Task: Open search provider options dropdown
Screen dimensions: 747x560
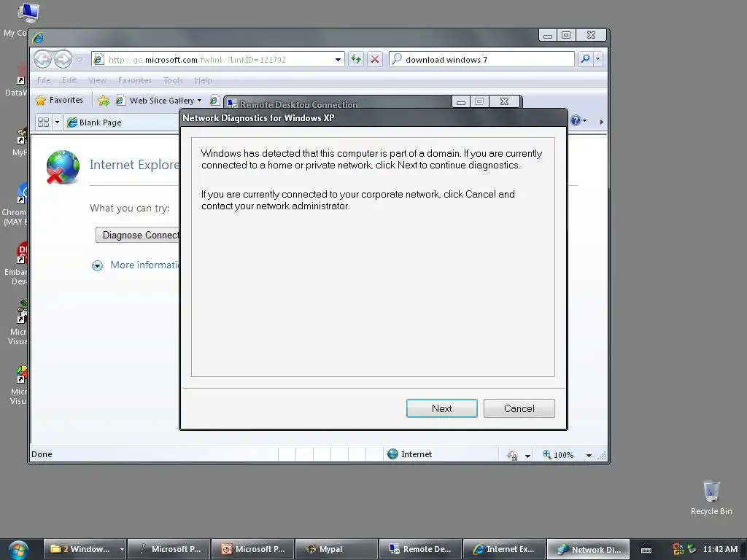Action: pyautogui.click(x=598, y=59)
